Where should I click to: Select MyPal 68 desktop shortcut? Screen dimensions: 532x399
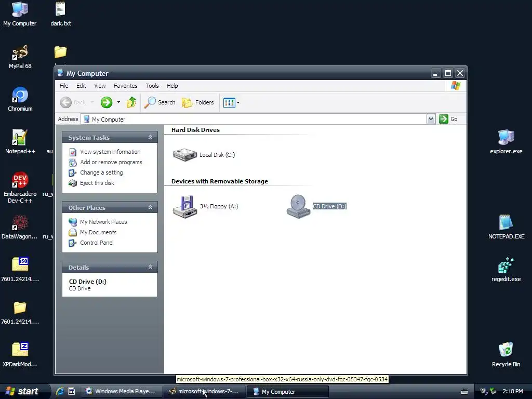pyautogui.click(x=20, y=57)
